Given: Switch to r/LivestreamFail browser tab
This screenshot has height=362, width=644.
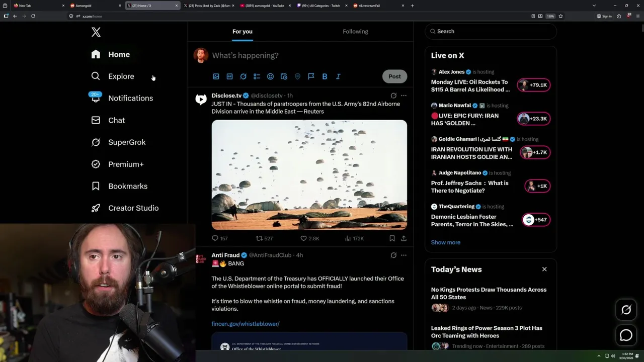Looking at the screenshot, I should tap(378, 6).
